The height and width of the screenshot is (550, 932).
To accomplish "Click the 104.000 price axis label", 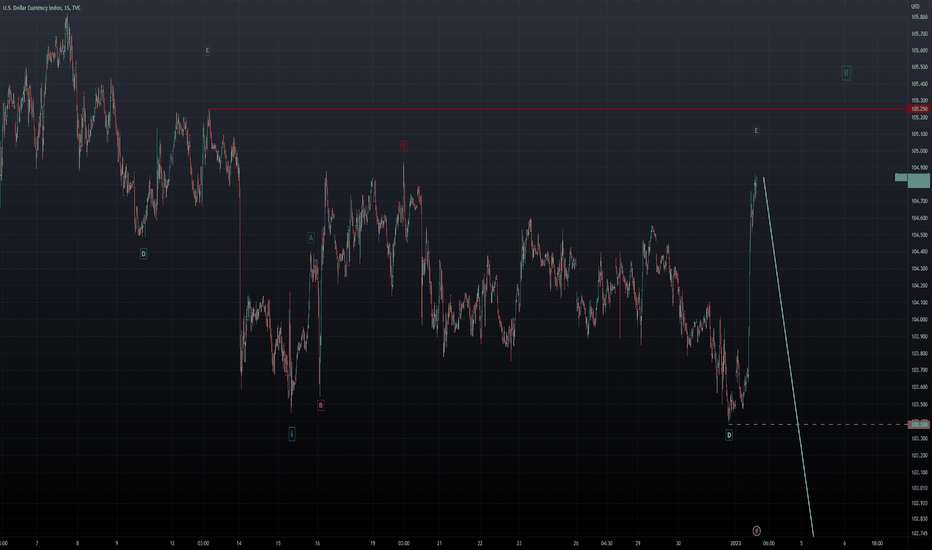I will click(920, 319).
